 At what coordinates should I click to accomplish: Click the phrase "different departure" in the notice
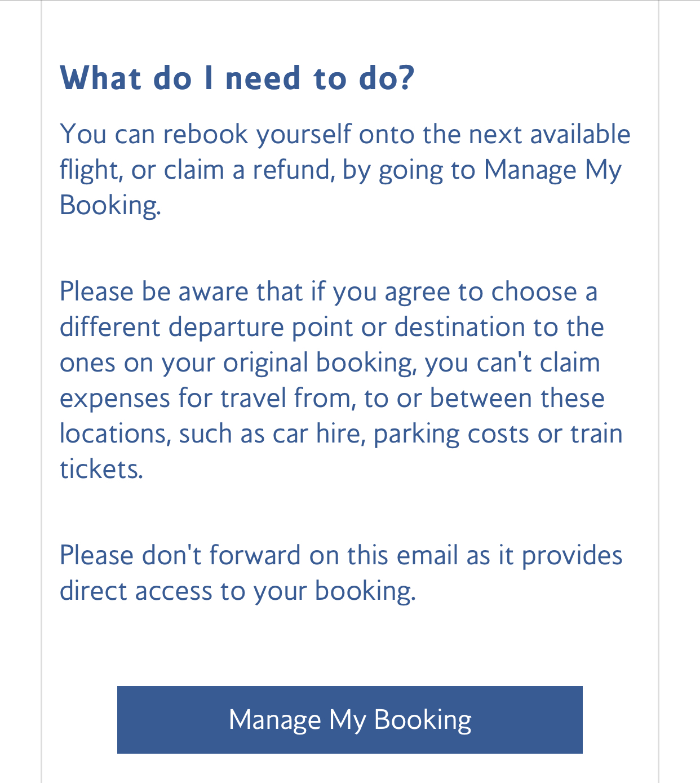pyautogui.click(x=172, y=328)
